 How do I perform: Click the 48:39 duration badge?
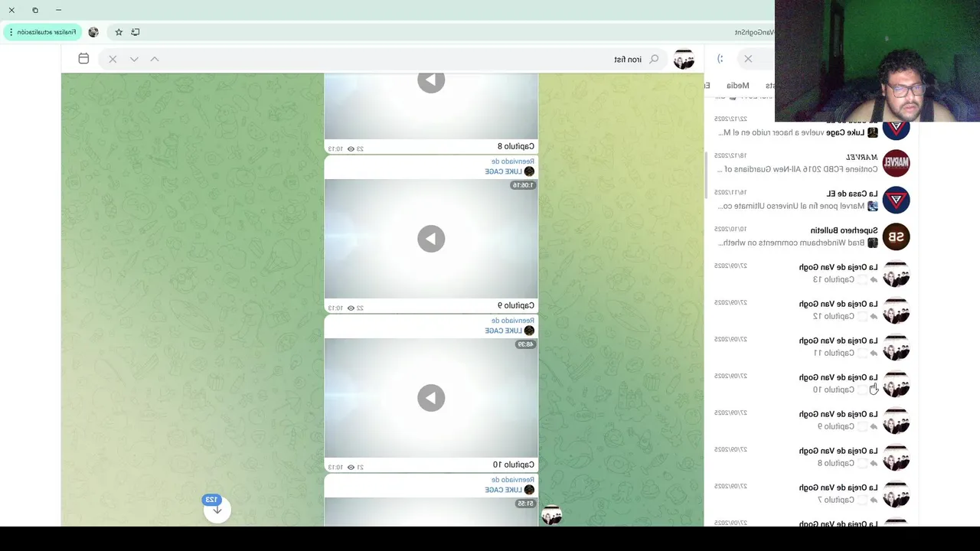(525, 344)
